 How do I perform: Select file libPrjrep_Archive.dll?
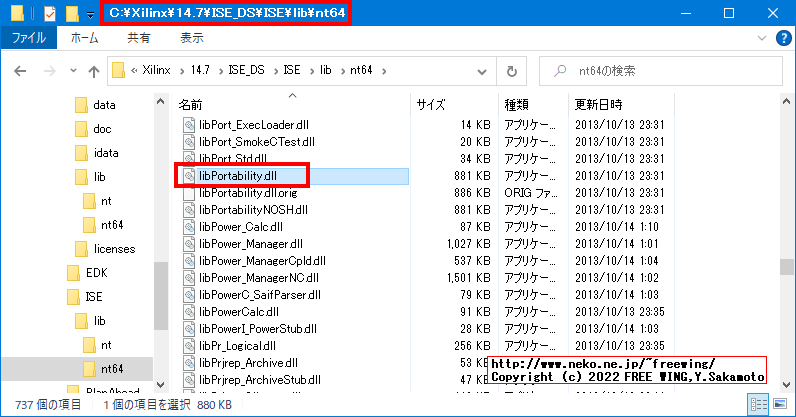pos(248,363)
